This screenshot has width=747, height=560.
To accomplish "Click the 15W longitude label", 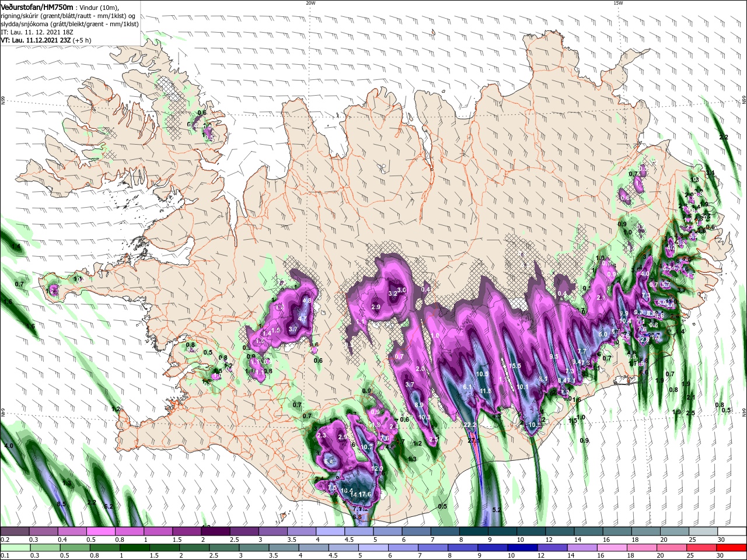I will (618, 3).
